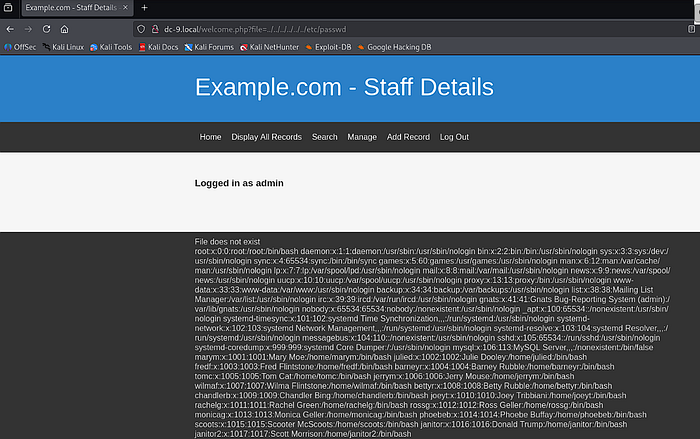The height and width of the screenshot is (439, 700).
Task: Click the browser forward arrow
Action: pyautogui.click(x=28, y=29)
